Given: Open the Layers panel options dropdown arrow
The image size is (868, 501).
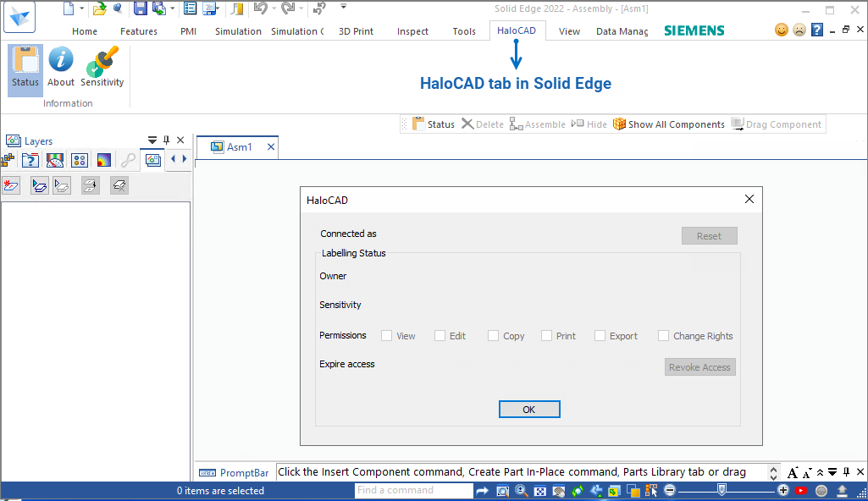Looking at the screenshot, I should (152, 140).
